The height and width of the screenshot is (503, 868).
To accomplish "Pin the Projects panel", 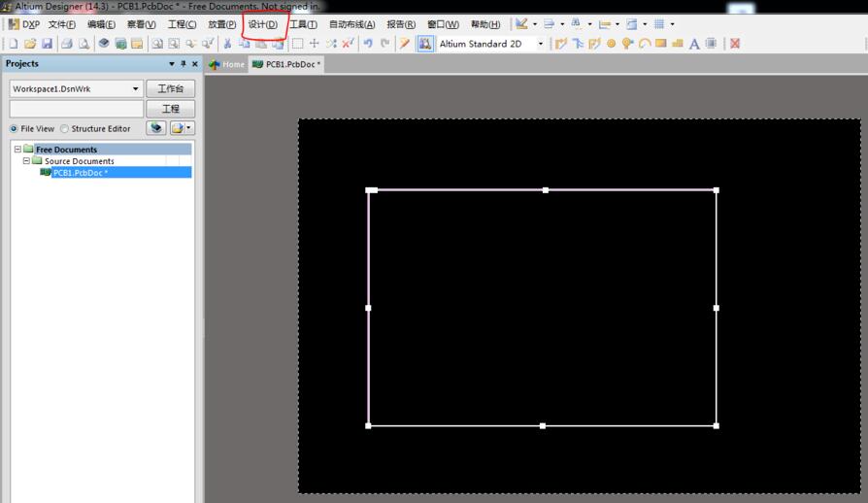I will click(x=184, y=64).
